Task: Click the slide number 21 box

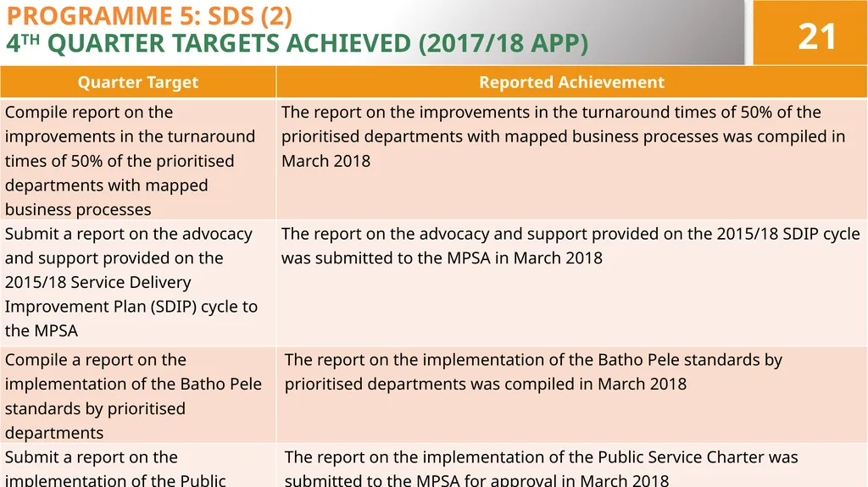Action: coord(810,33)
